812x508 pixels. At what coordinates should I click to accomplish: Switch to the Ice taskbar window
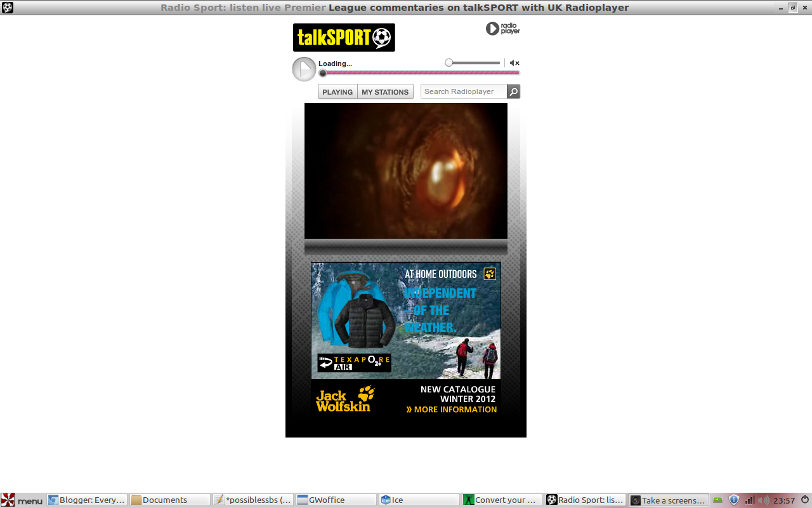click(x=419, y=500)
